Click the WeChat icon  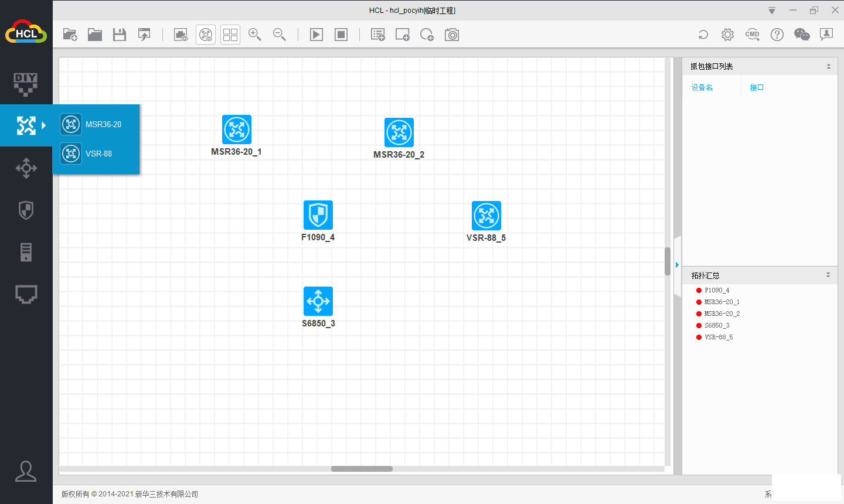[802, 35]
